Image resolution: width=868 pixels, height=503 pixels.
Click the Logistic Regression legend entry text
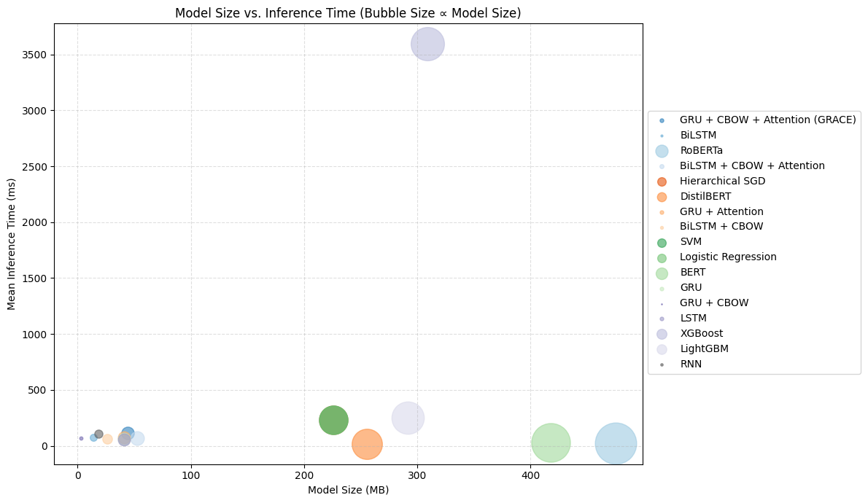click(728, 257)
